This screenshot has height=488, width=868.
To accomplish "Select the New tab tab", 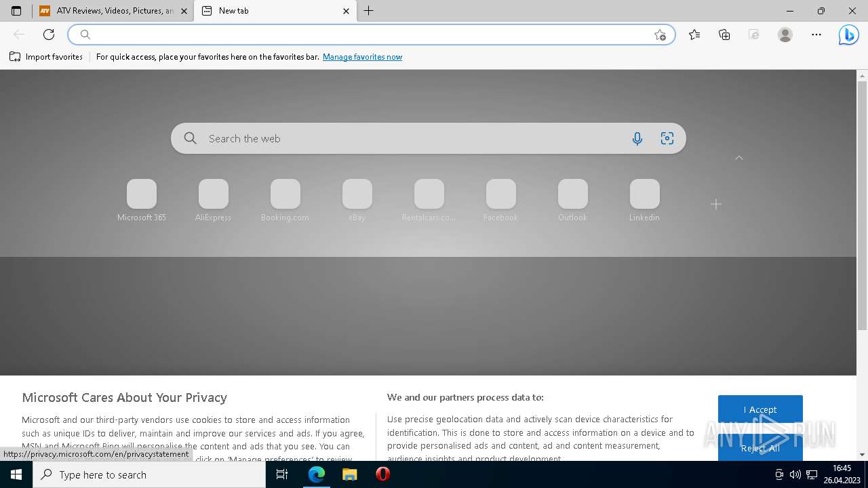I will pos(275,11).
